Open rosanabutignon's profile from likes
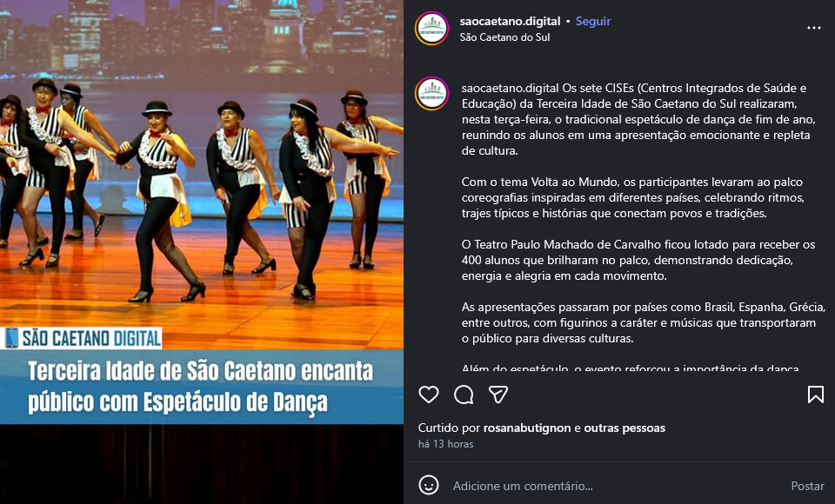Image resolution: width=835 pixels, height=504 pixels. click(527, 428)
